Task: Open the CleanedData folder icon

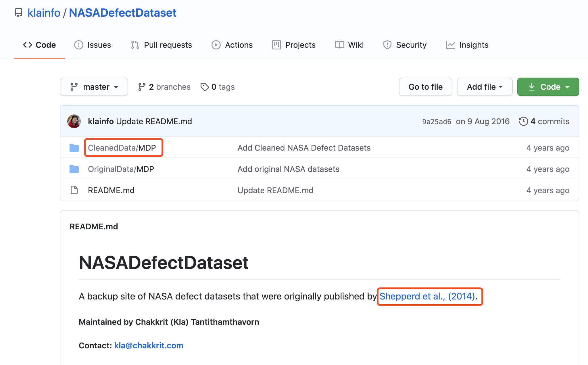Action: [74, 147]
